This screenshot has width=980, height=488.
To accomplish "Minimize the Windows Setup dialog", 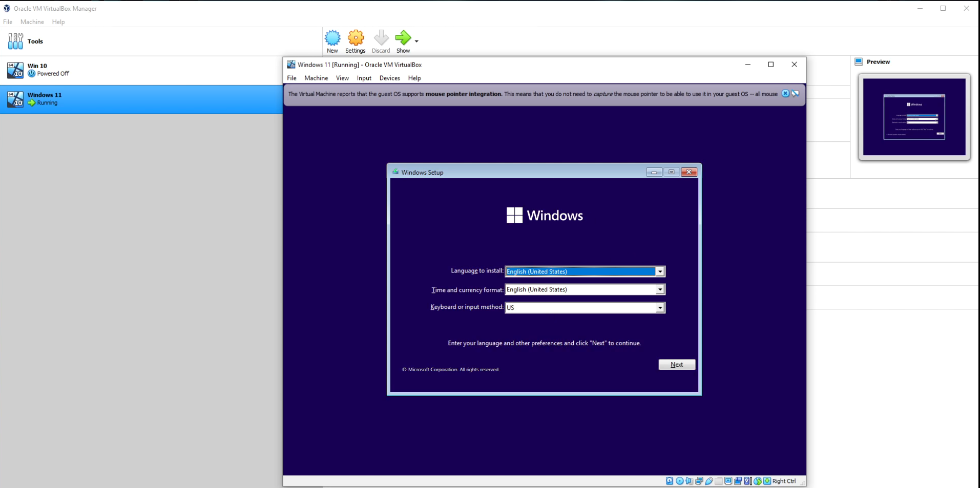I will pyautogui.click(x=654, y=172).
